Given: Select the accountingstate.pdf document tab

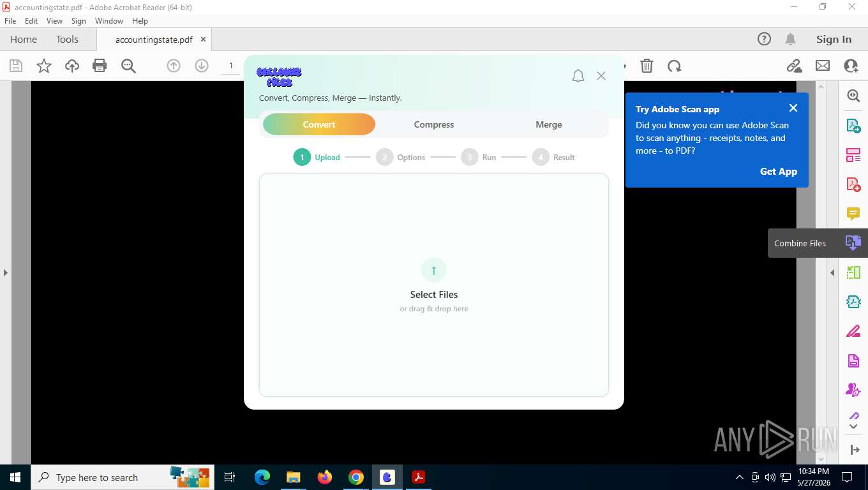Looking at the screenshot, I should pos(154,40).
